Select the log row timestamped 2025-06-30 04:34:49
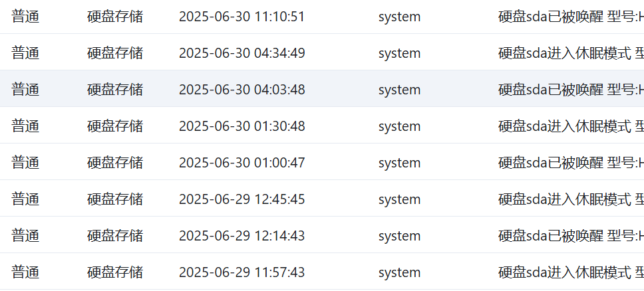 pos(322,52)
